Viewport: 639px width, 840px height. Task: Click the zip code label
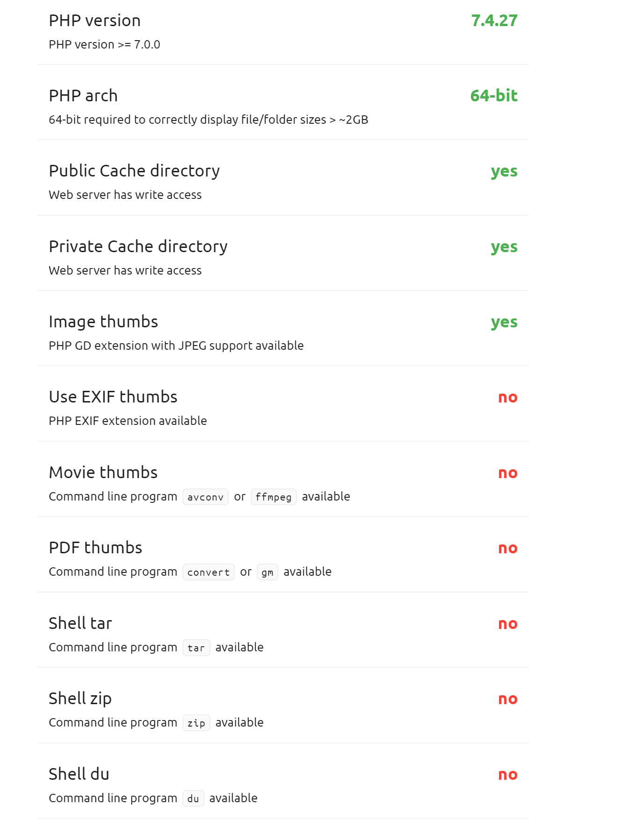click(x=196, y=723)
